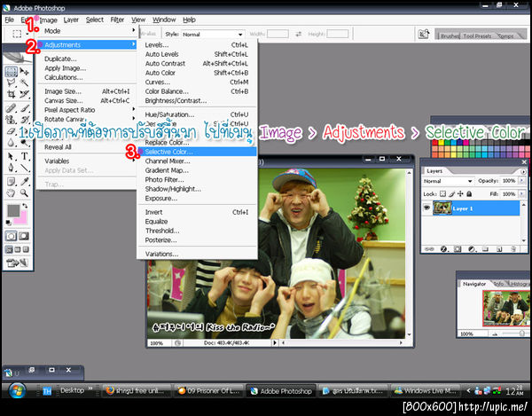The image size is (532, 416).
Task: Open the Filter menu
Action: click(x=117, y=20)
